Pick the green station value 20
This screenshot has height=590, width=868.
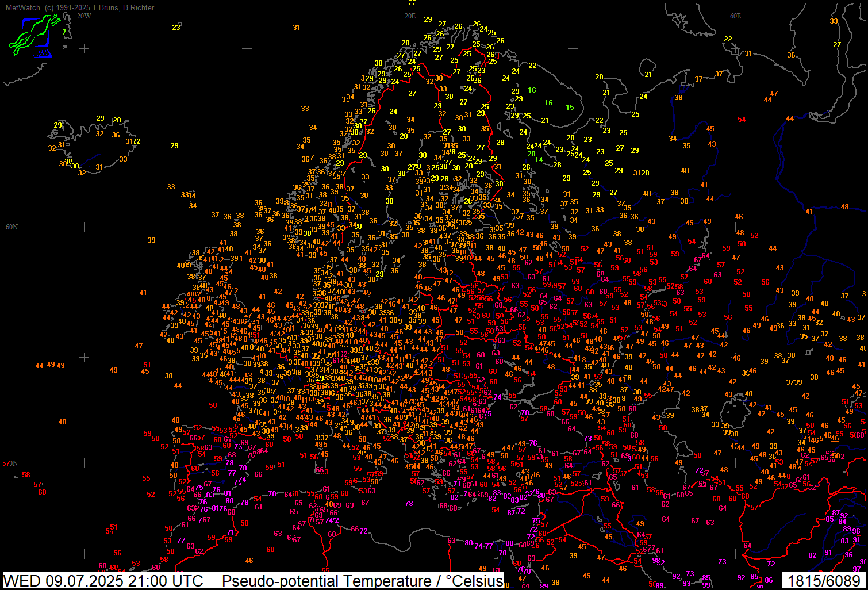tap(532, 154)
